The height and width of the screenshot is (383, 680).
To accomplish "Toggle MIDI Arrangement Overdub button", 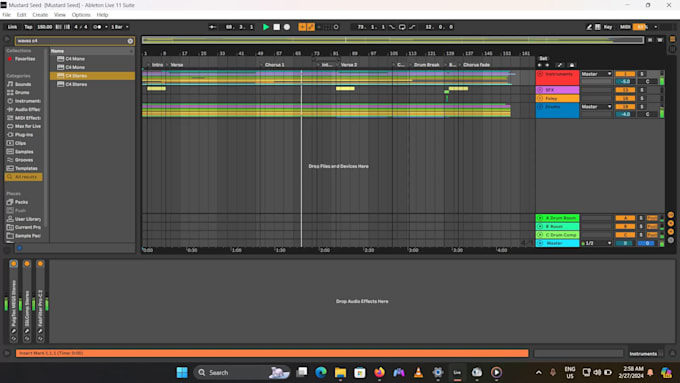I will [x=302, y=27].
